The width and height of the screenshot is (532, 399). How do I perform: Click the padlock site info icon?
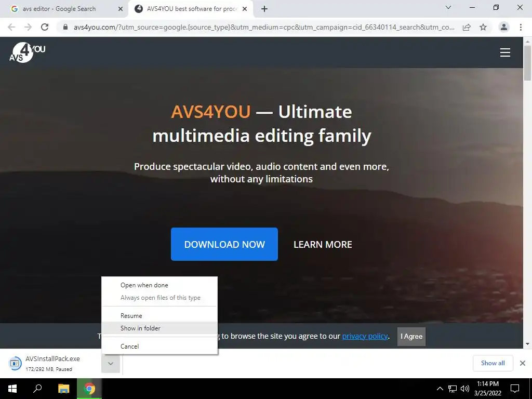pyautogui.click(x=65, y=27)
